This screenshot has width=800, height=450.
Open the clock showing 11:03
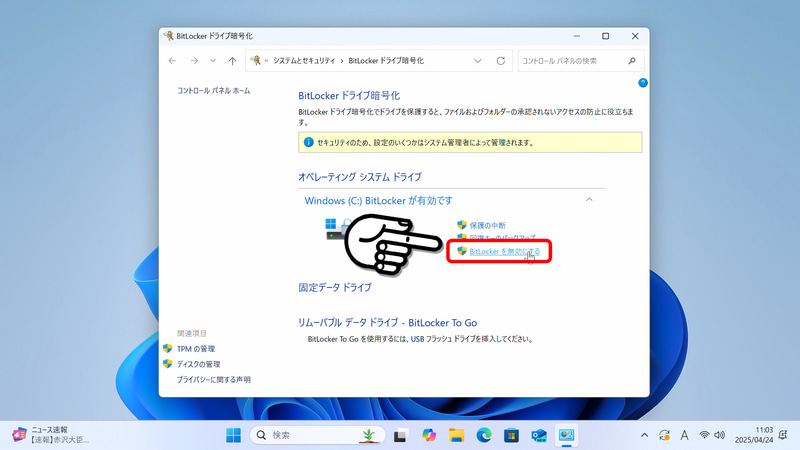pyautogui.click(x=754, y=435)
